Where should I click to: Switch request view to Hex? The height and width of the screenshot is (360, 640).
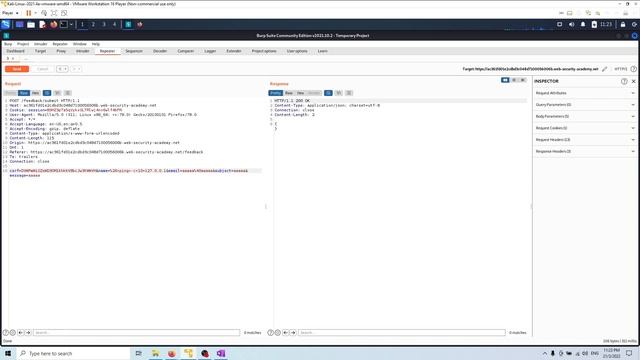click(36, 93)
